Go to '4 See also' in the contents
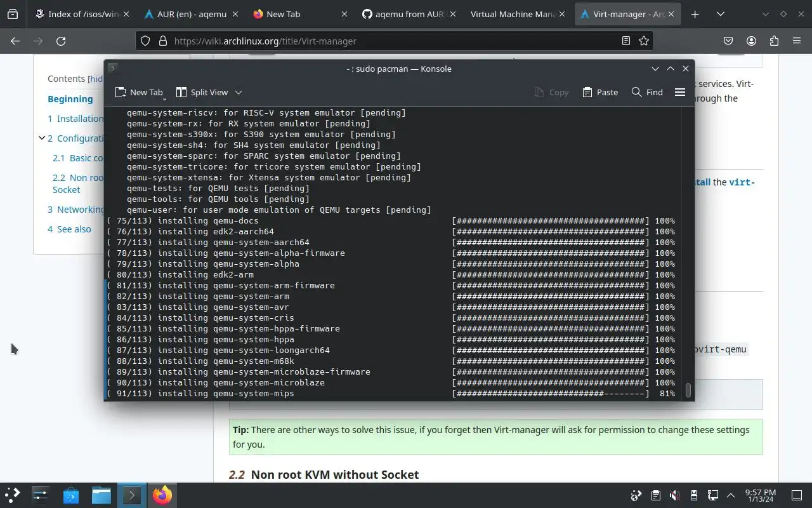 69,229
